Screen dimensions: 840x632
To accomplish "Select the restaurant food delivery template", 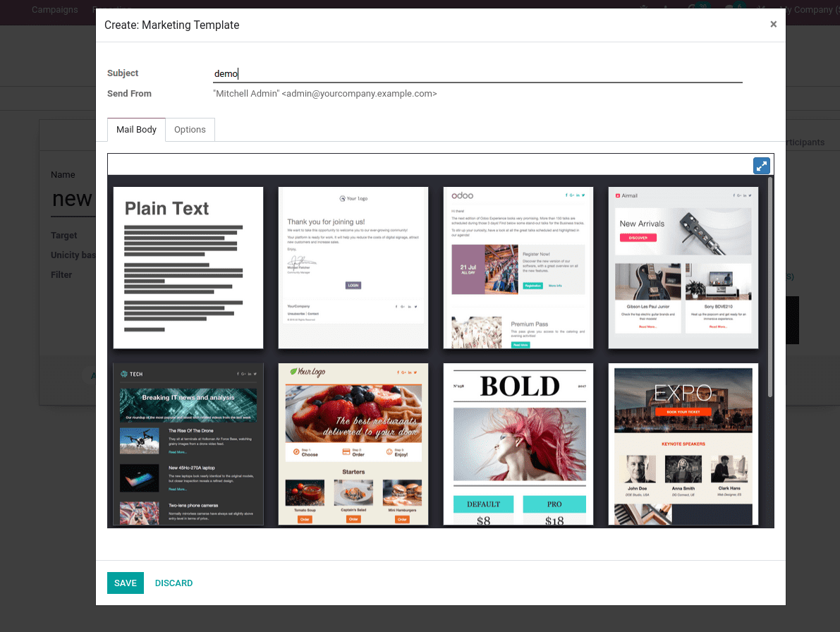I will (353, 444).
